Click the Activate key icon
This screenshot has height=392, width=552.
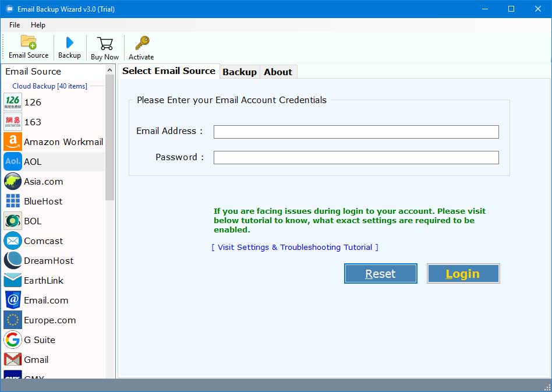[142, 43]
